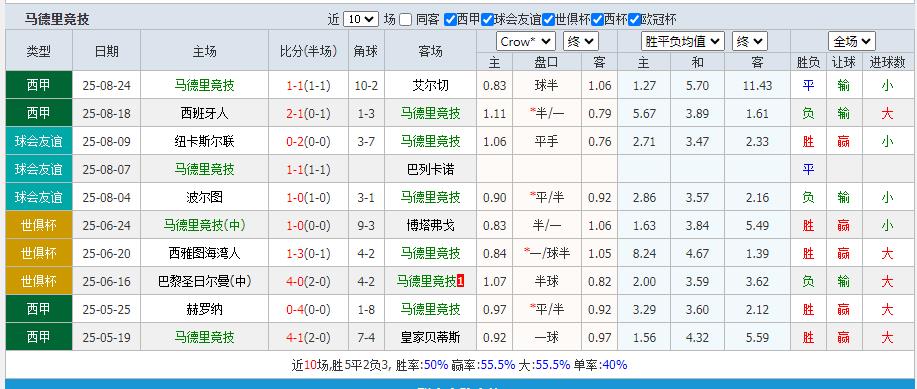Click 西班牙人 home team link
The height and width of the screenshot is (389, 917).
[x=204, y=113]
